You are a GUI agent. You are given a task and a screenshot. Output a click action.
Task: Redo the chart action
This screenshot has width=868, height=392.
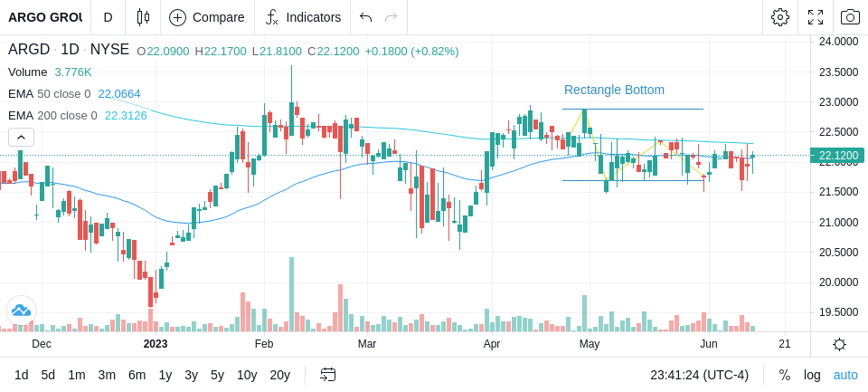point(392,17)
